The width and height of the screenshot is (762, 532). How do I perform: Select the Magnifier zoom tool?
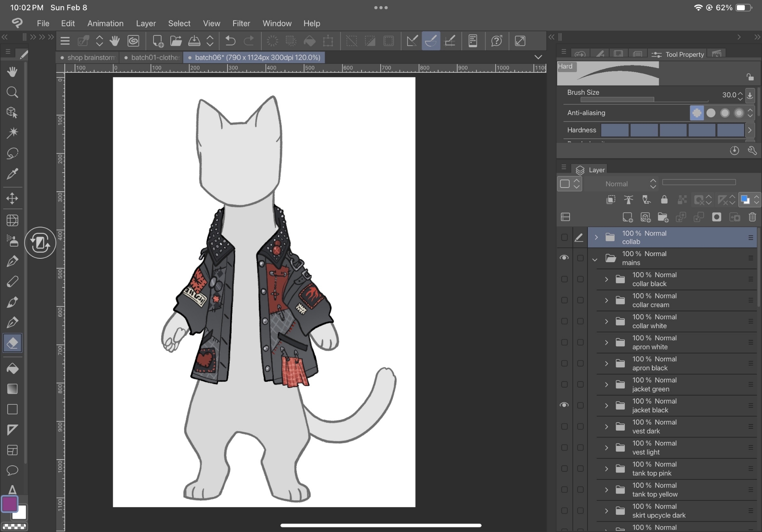pos(12,92)
